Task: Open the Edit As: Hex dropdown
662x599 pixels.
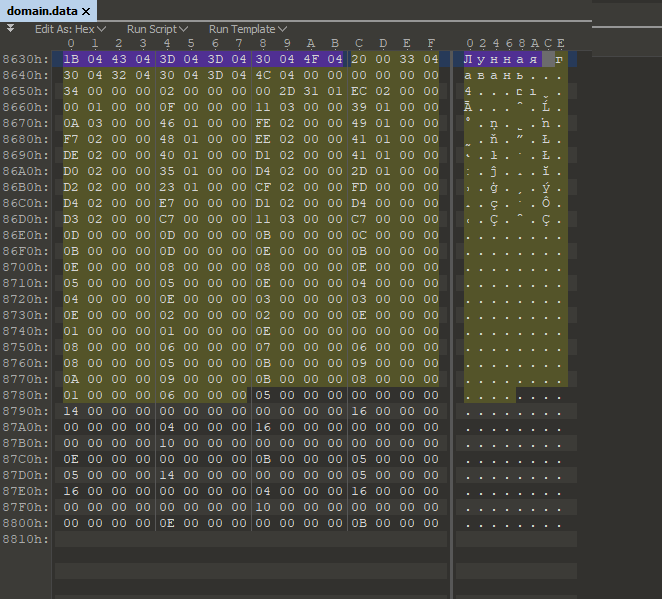Action: point(70,29)
